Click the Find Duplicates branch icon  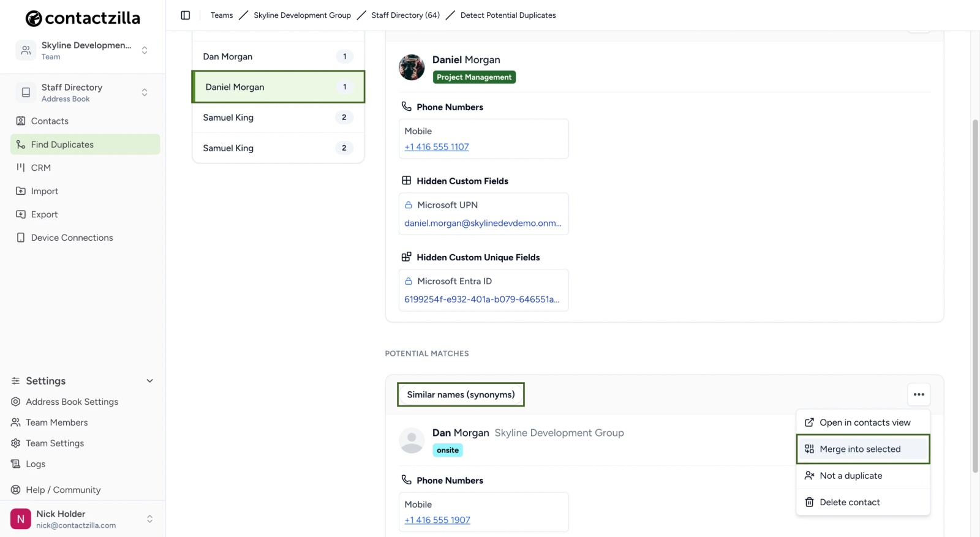[21, 145]
